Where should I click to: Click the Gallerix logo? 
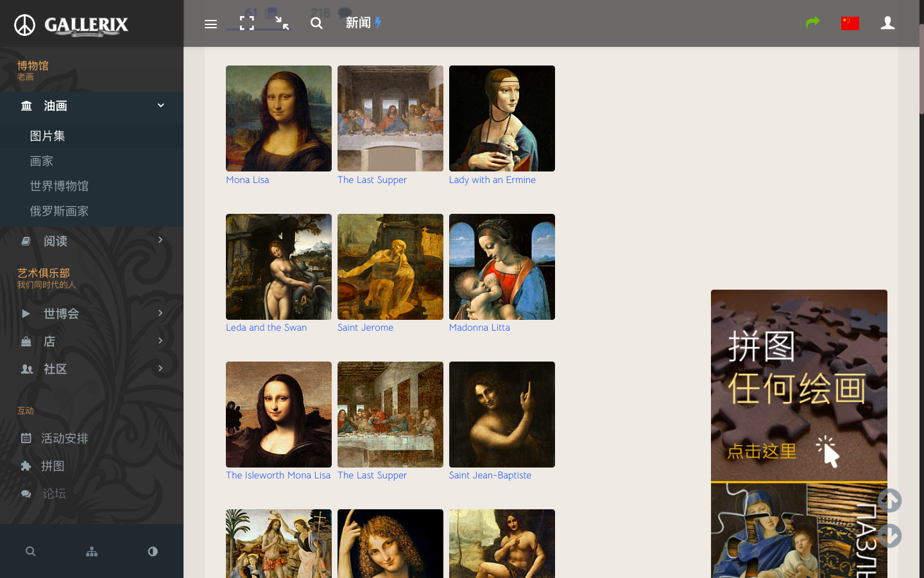pyautogui.click(x=71, y=25)
